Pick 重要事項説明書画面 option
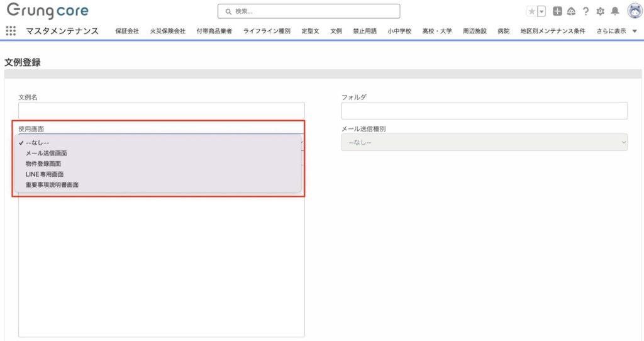This screenshot has height=341, width=644. 52,185
